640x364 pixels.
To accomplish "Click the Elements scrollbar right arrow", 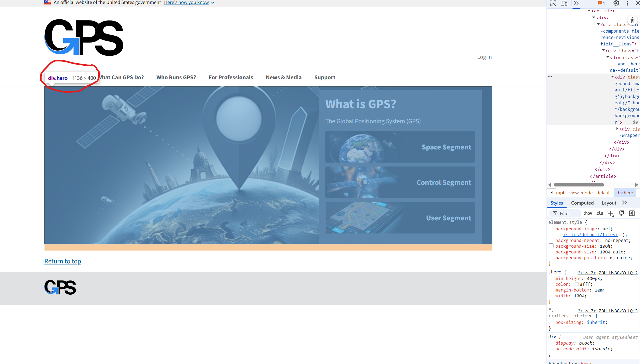I will point(636,185).
